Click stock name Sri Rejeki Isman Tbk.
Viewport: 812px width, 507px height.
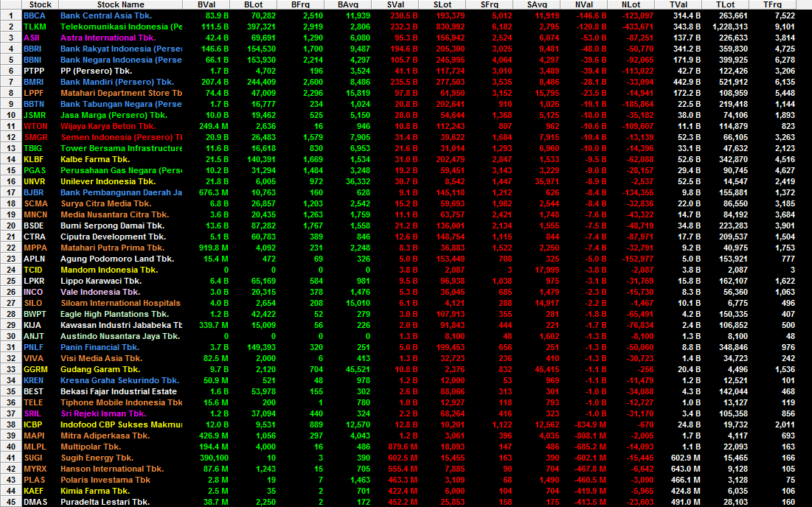tap(103, 413)
